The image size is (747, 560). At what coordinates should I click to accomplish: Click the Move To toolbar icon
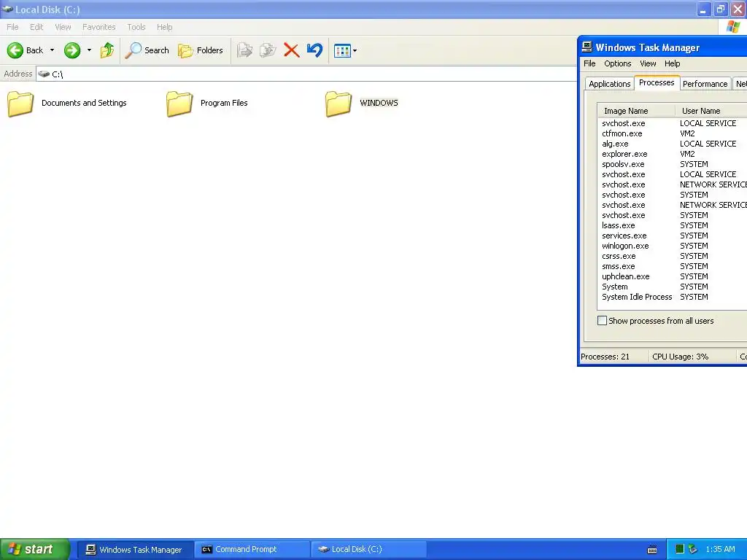244,50
